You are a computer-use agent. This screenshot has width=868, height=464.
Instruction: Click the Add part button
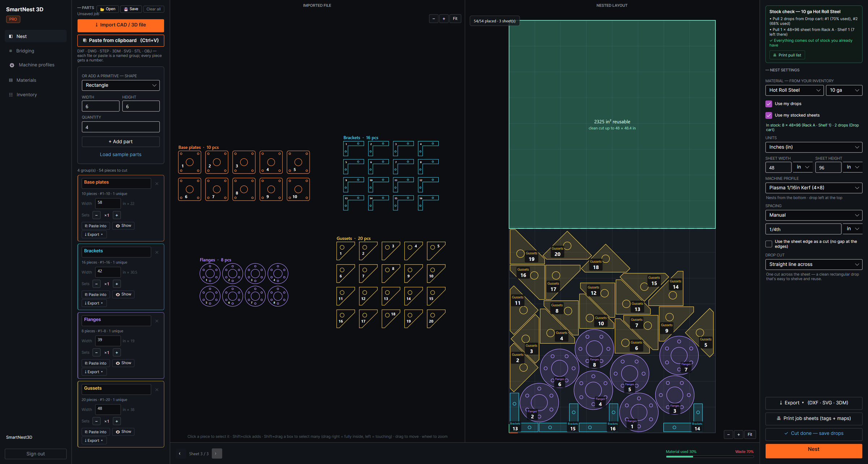(x=120, y=142)
